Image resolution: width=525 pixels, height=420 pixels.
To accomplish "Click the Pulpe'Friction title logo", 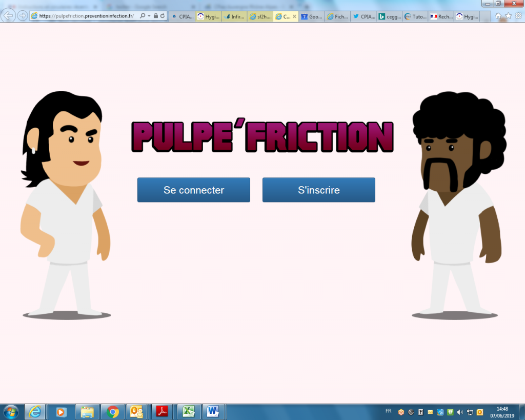I will [x=262, y=136].
